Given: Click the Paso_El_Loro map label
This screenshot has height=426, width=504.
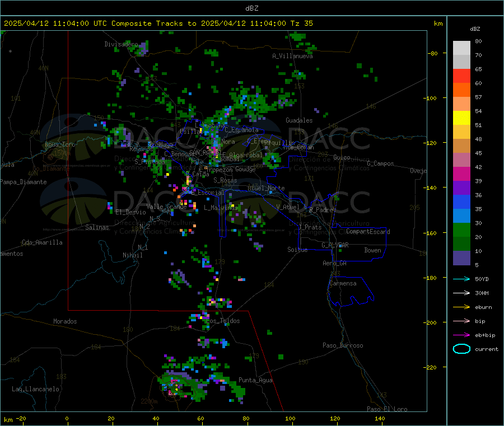Looking at the screenshot, I should pyautogui.click(x=387, y=409).
